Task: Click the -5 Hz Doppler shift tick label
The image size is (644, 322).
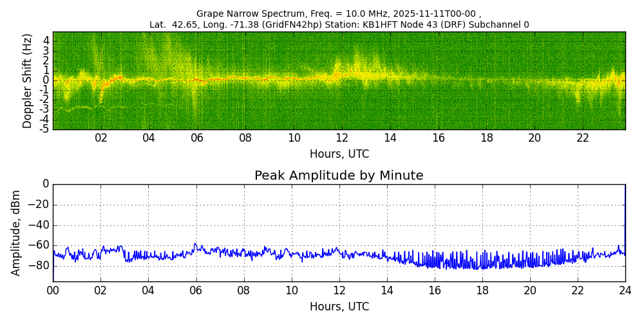Action: tap(44, 129)
